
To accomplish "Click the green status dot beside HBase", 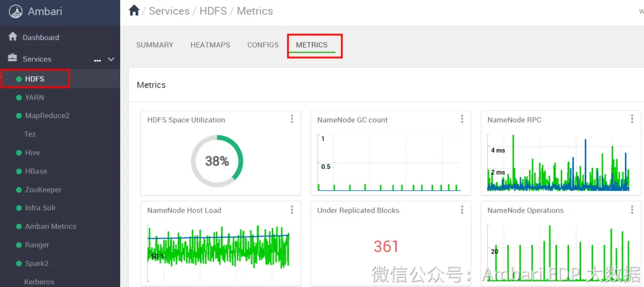I will (x=18, y=171).
